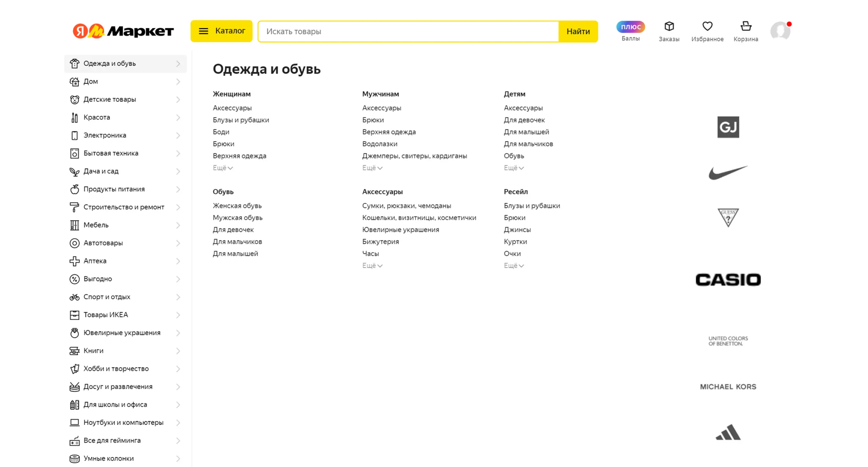The image size is (868, 467).
Task: Click the Adidas brand logo
Action: point(728,432)
